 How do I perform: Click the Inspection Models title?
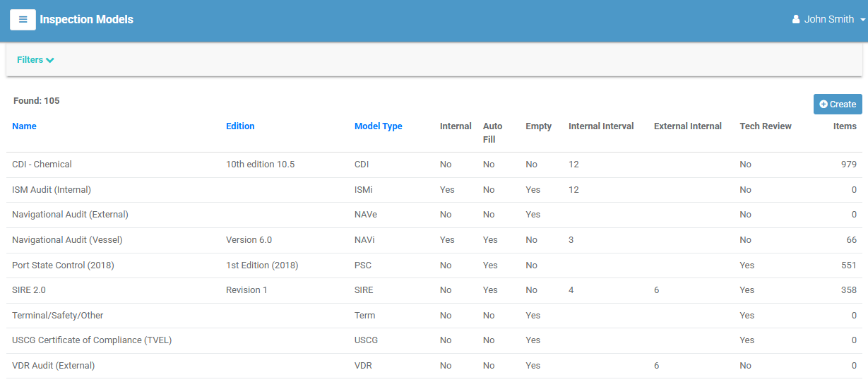[x=86, y=20]
